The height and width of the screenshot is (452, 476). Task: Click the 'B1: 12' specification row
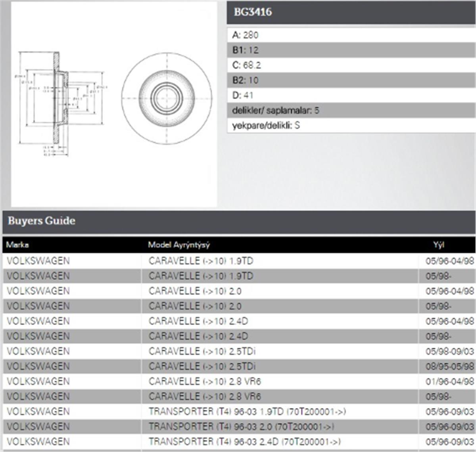pos(351,50)
